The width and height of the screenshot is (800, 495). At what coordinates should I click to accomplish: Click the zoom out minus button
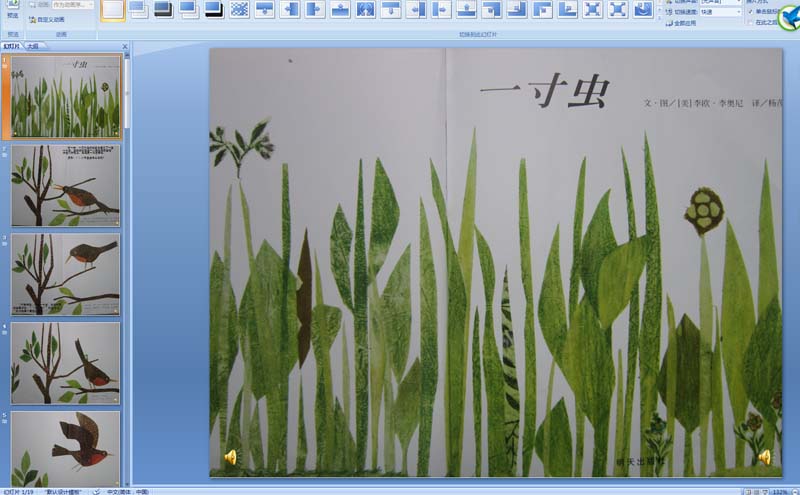click(x=793, y=492)
